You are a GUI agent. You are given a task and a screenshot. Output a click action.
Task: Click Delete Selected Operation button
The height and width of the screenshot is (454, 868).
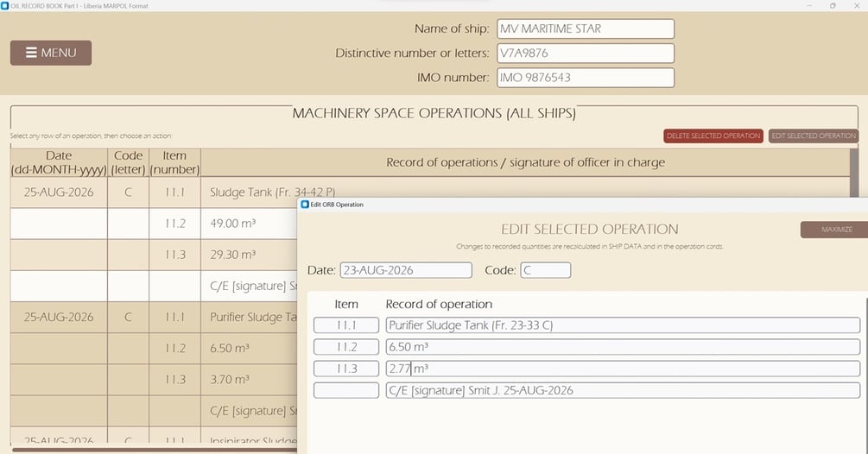pos(713,136)
